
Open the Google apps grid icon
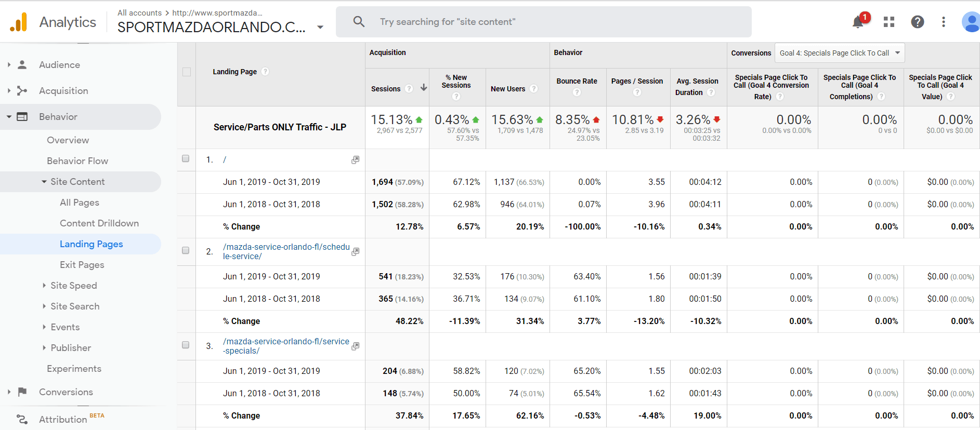click(x=889, y=22)
